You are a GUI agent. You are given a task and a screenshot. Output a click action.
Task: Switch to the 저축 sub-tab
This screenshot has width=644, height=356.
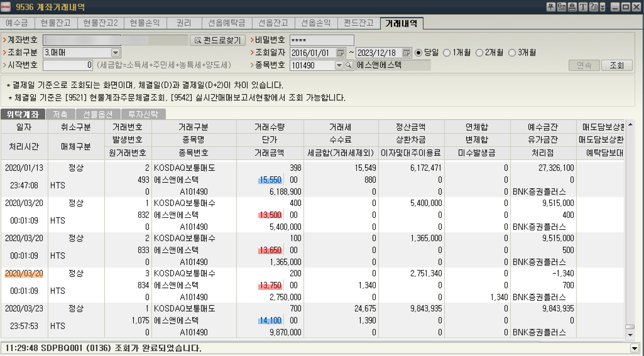tap(60, 114)
